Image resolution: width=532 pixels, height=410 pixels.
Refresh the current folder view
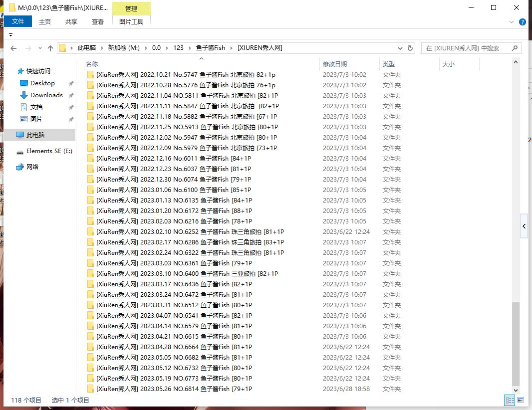[410, 48]
